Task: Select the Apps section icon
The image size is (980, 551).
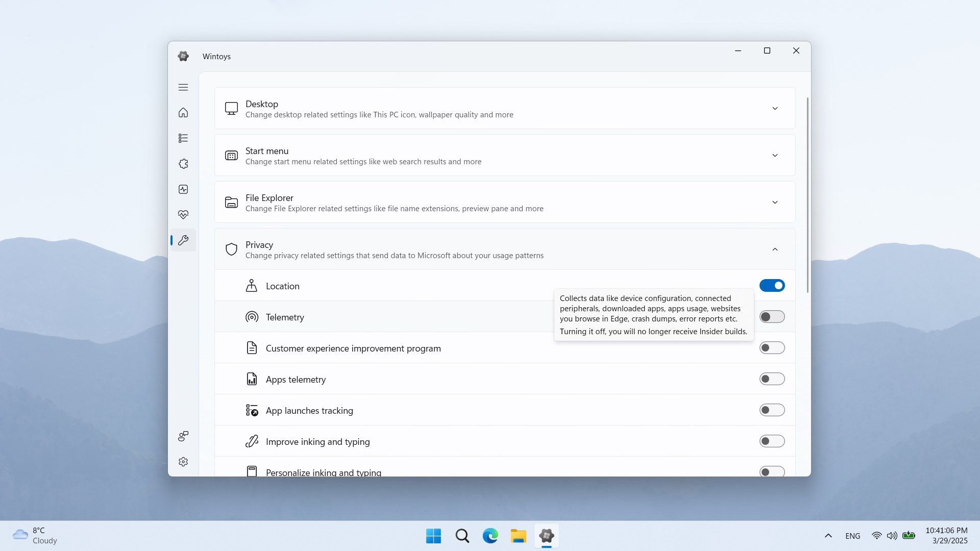Action: point(183,138)
